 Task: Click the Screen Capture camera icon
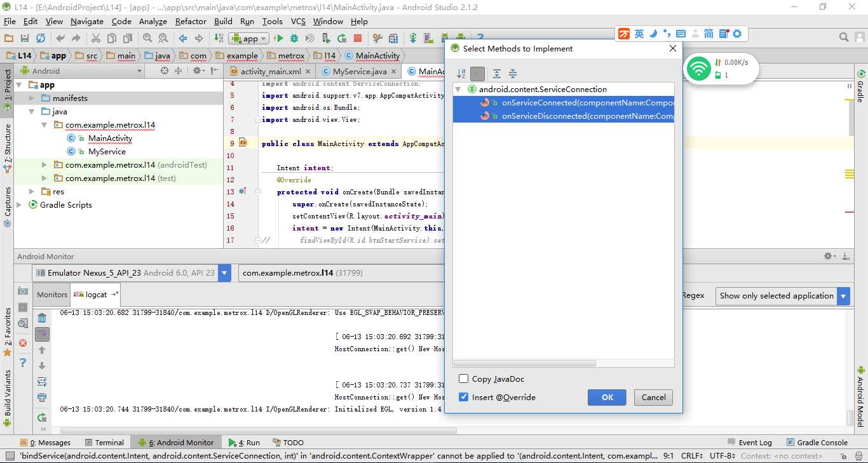[23, 291]
